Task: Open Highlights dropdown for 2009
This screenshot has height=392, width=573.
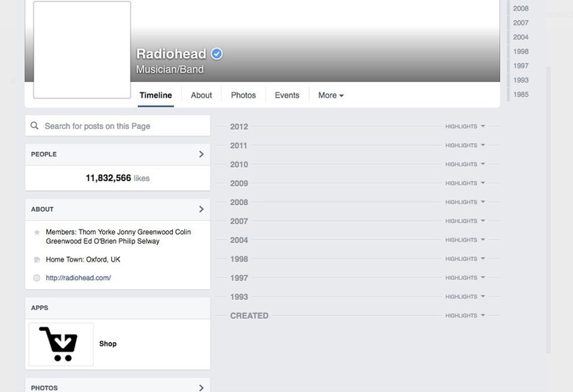Action: (465, 183)
